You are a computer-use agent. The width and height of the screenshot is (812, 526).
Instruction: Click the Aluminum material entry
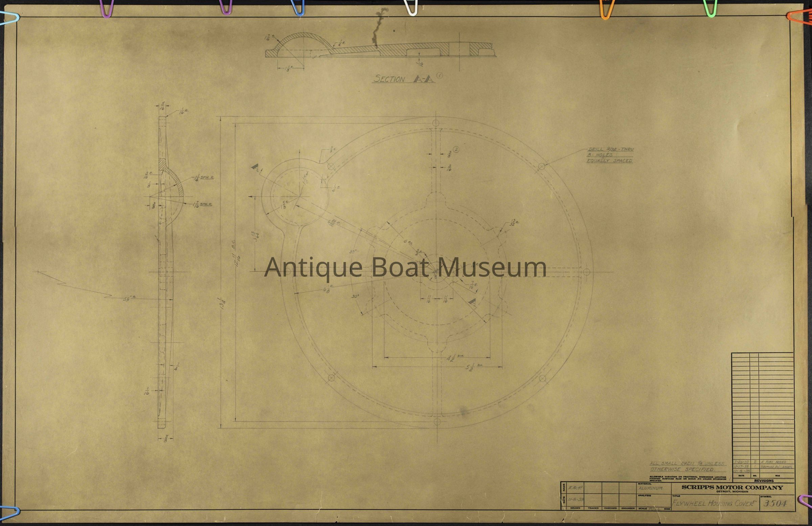[x=650, y=488]
